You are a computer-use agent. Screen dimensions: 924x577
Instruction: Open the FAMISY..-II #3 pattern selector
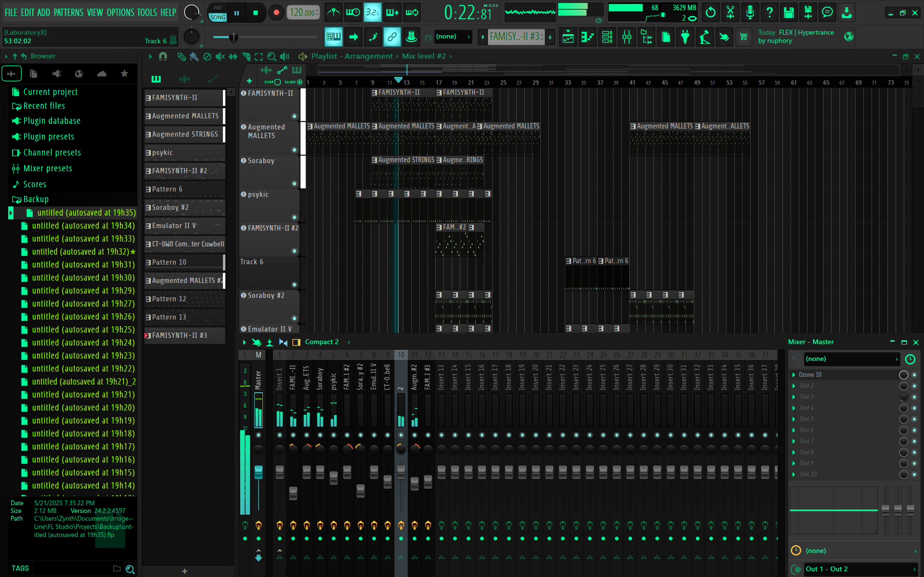(x=516, y=37)
